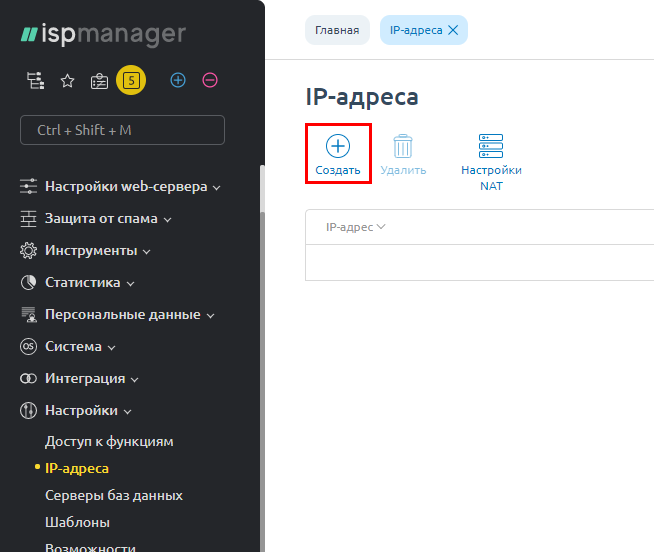
Task: Open Шаблоны menu item
Action: tap(78, 522)
